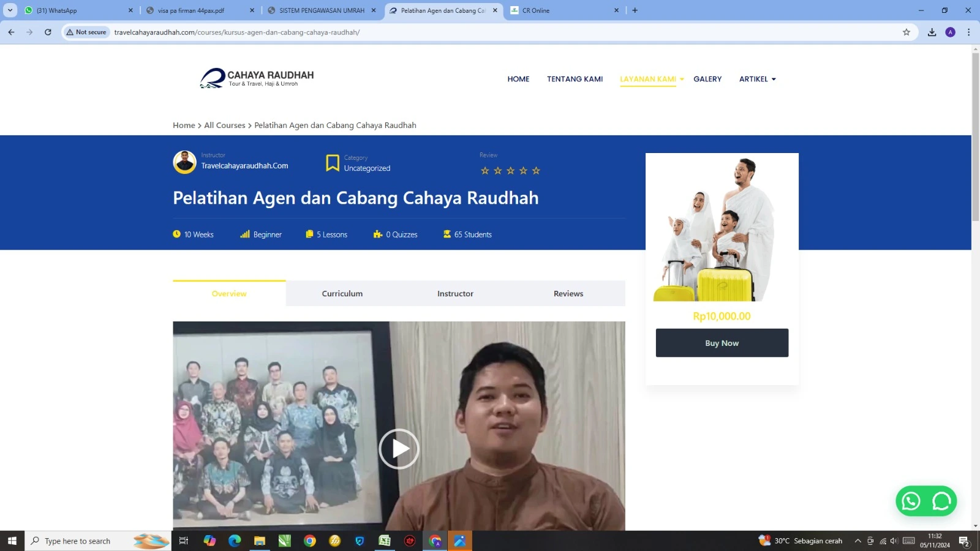Switch to the CR Online browser tab
Screen dimensions: 980x551
[x=563, y=10]
